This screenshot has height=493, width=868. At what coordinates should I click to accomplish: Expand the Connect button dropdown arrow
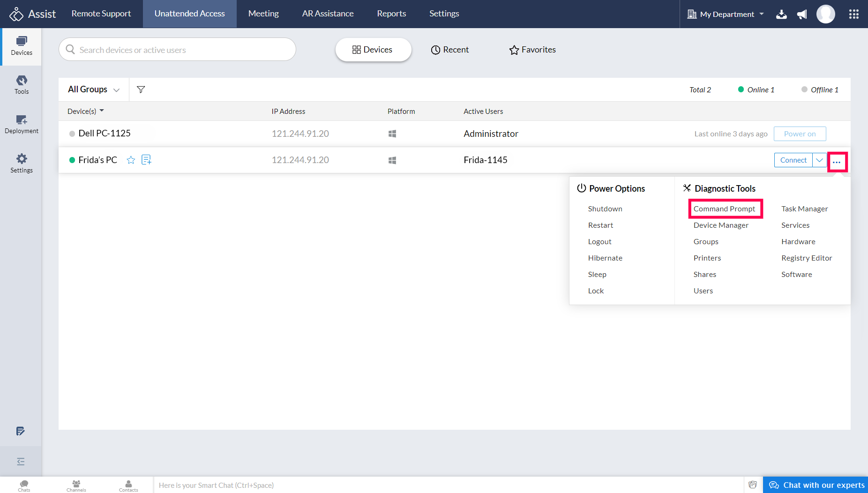819,160
